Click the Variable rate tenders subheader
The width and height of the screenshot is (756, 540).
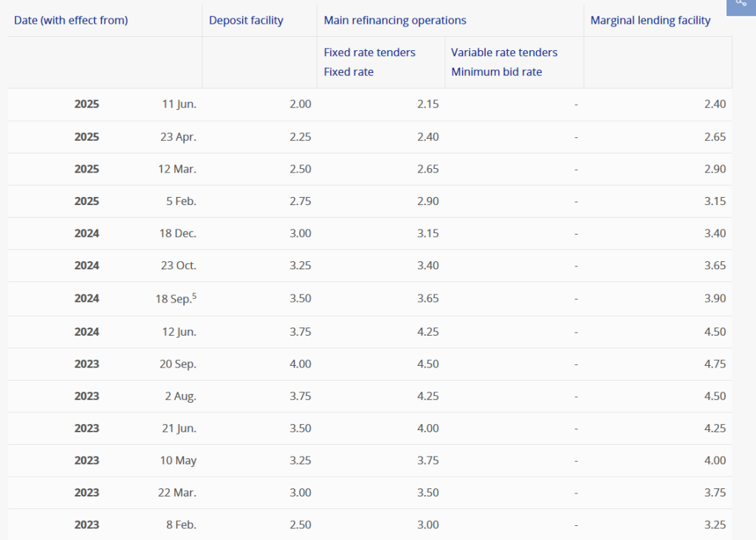pos(504,52)
